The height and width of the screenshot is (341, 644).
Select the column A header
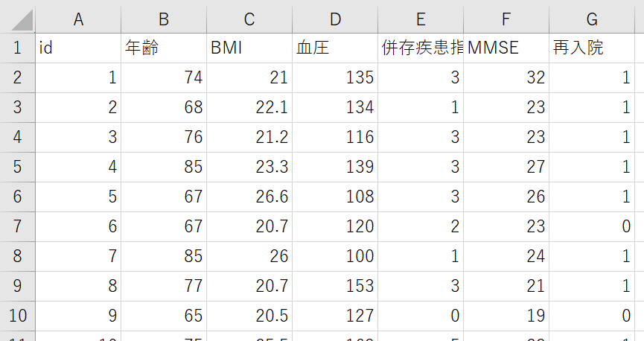77,18
